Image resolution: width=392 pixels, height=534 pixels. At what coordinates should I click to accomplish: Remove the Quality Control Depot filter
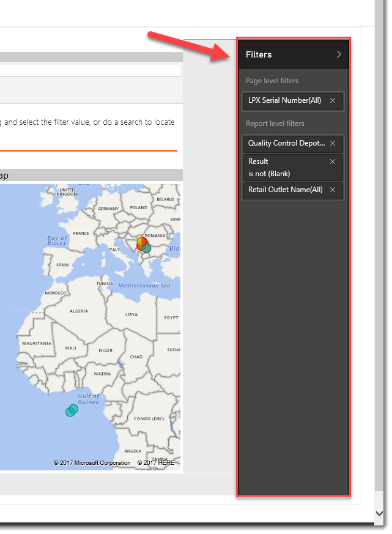pos(333,143)
